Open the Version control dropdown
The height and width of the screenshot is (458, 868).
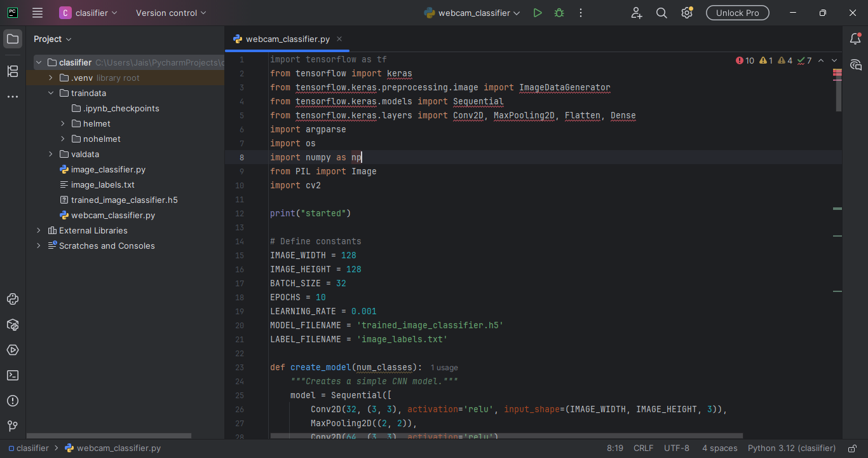click(x=171, y=13)
